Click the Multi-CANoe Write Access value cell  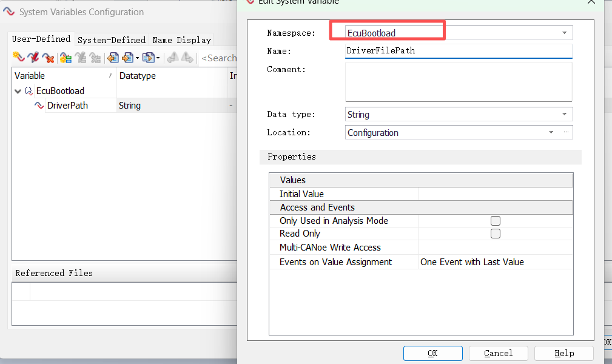click(x=496, y=248)
